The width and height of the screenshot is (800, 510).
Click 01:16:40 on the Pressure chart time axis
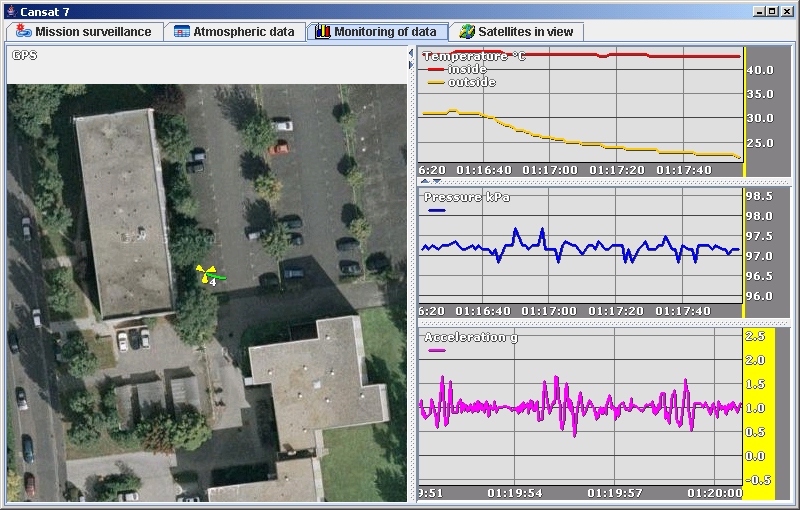(x=483, y=311)
